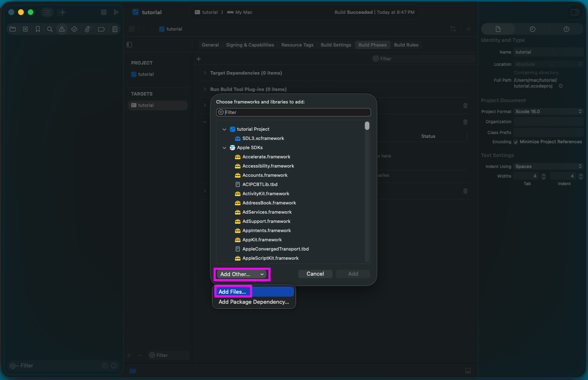Click the Run play button

coord(116,12)
